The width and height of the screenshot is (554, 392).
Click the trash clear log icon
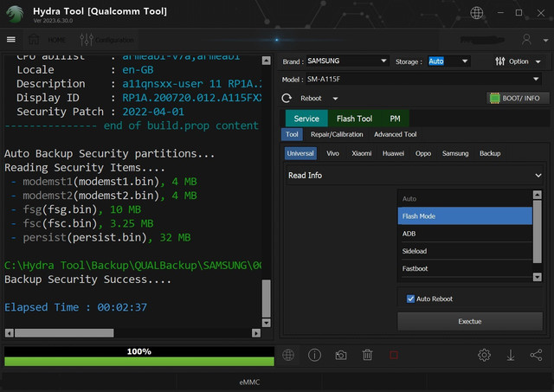(367, 355)
